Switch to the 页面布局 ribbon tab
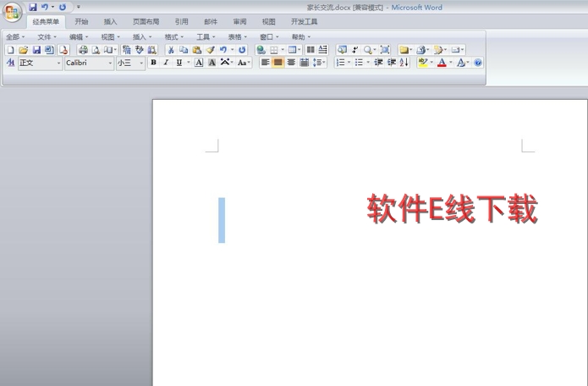 click(146, 22)
